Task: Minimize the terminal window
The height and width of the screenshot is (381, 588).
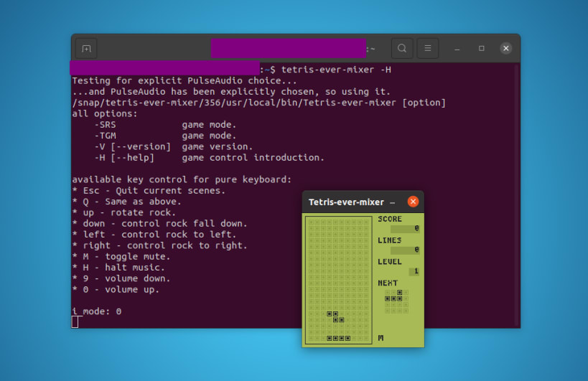Action: click(457, 49)
